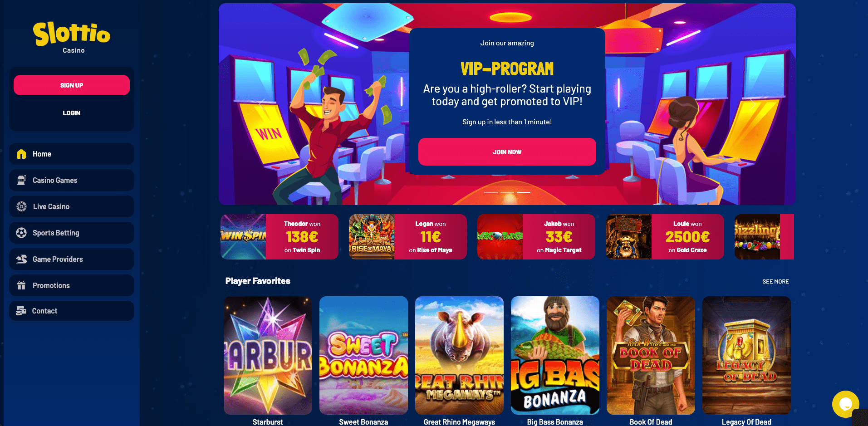The image size is (868, 426).
Task: Click the Game Providers icon
Action: (21, 259)
